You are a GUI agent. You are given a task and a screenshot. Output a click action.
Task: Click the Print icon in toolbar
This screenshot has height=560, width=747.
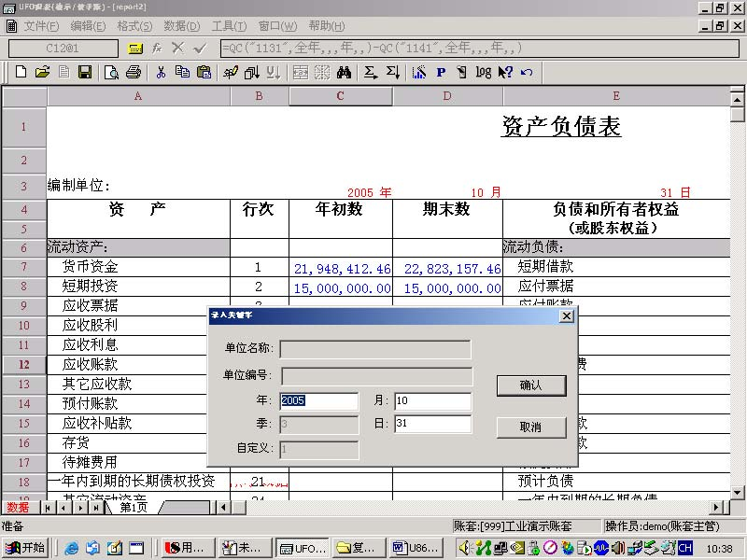[x=134, y=72]
